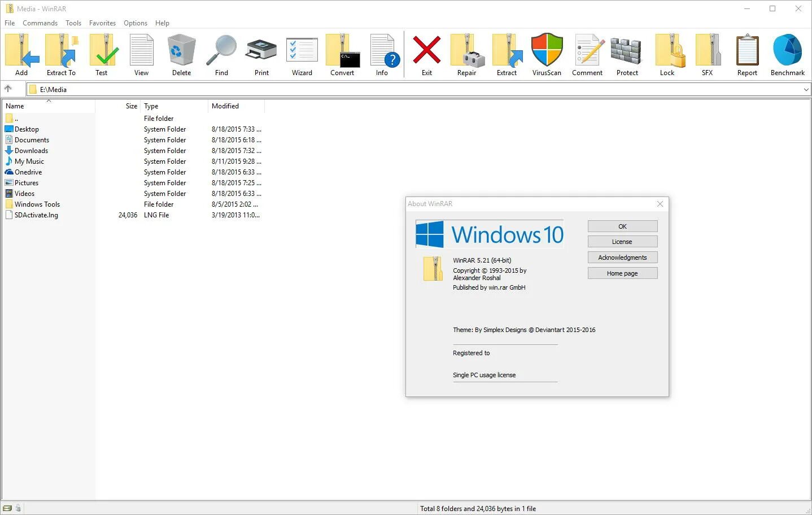This screenshot has width=812, height=515.
Task: Sort by Type column header
Action: coord(174,106)
